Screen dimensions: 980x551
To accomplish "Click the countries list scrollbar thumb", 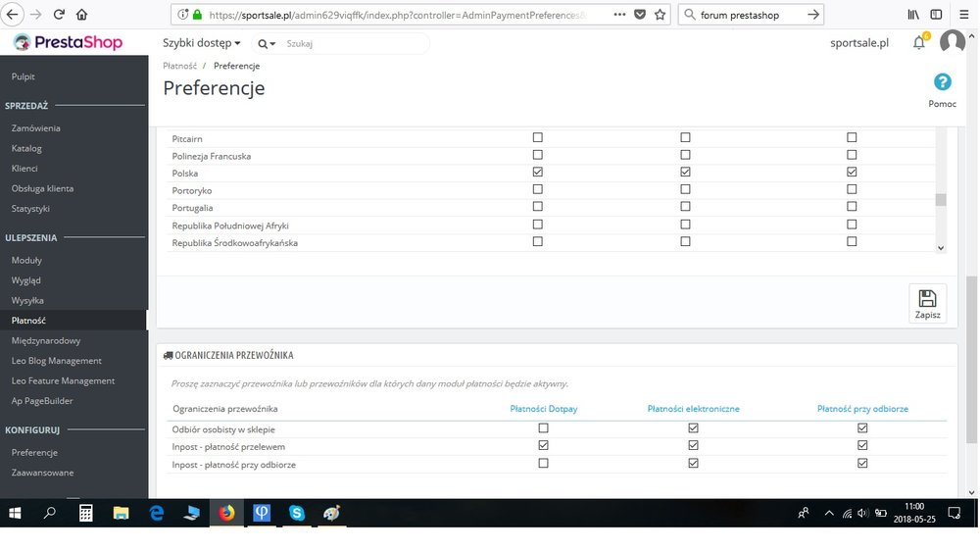I will pos(941,199).
